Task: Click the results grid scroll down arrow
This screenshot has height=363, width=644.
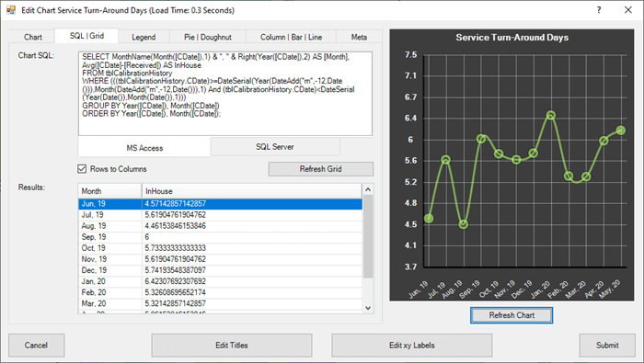Action: point(368,308)
